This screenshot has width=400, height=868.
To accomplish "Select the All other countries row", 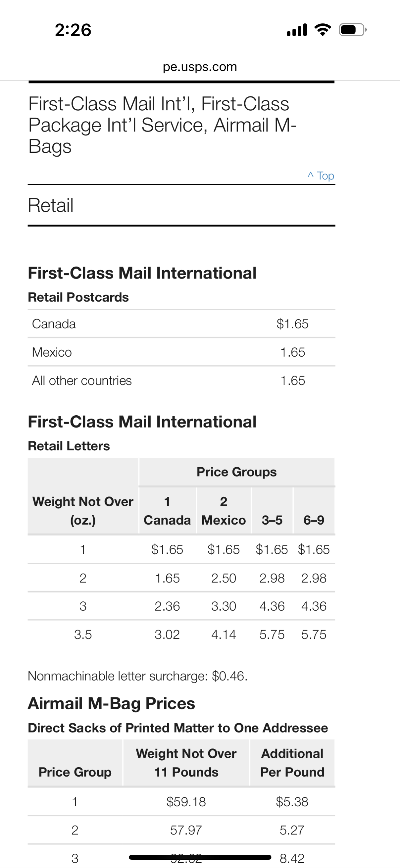I will [x=182, y=380].
